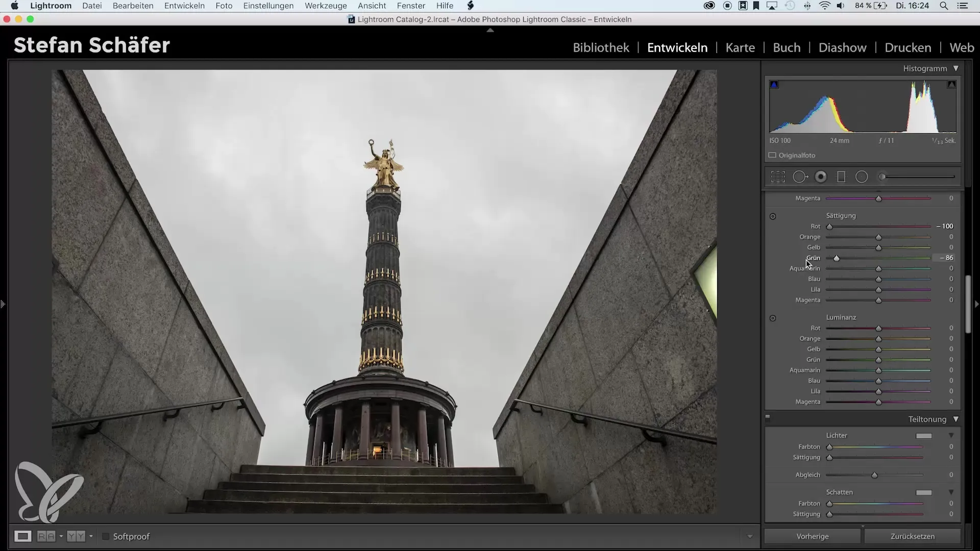Select the Crop Overlay tool
This screenshot has width=980, height=551.
(x=778, y=177)
